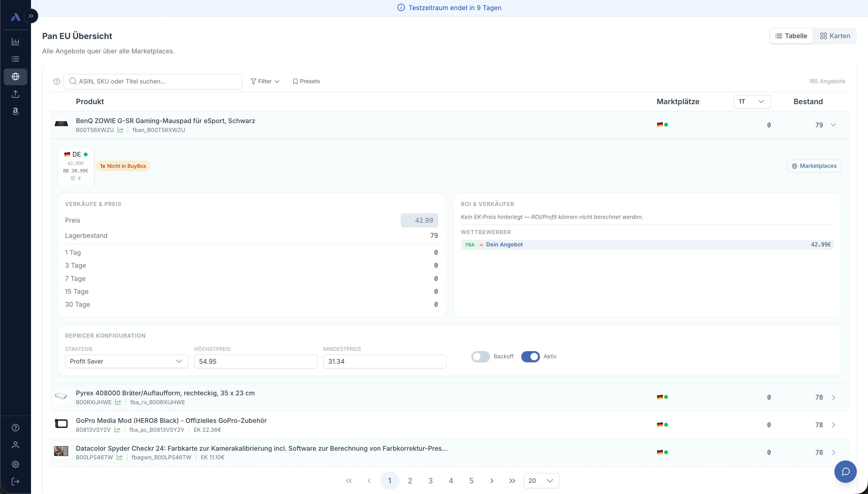Viewport: 868px width, 494px height.
Task: Click the ASIN B00RXIJHWE
Action: [94, 402]
